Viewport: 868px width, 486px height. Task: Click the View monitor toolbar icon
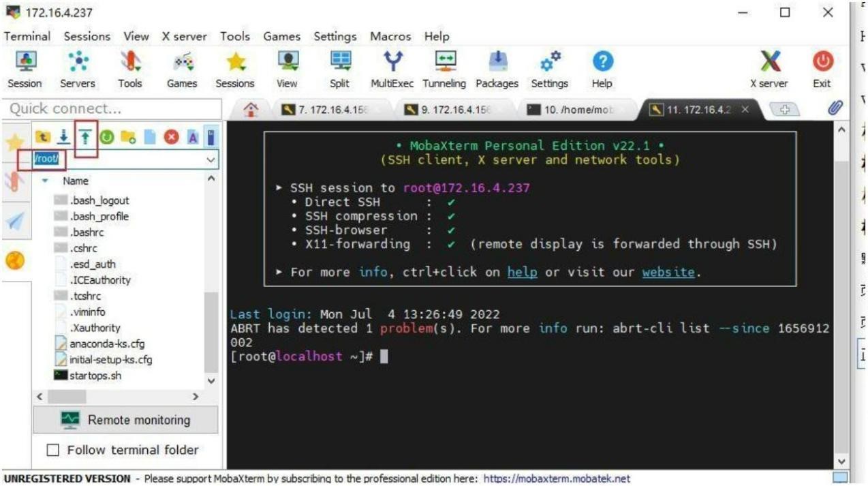(287, 70)
